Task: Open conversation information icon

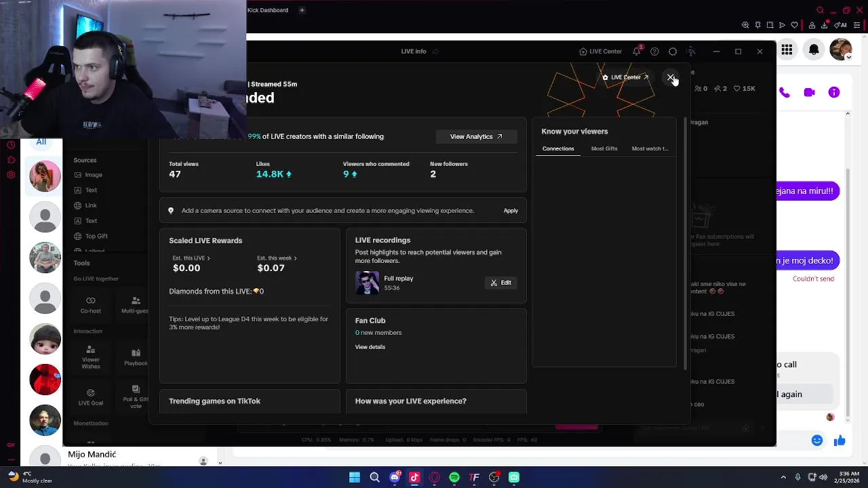Action: (x=834, y=92)
